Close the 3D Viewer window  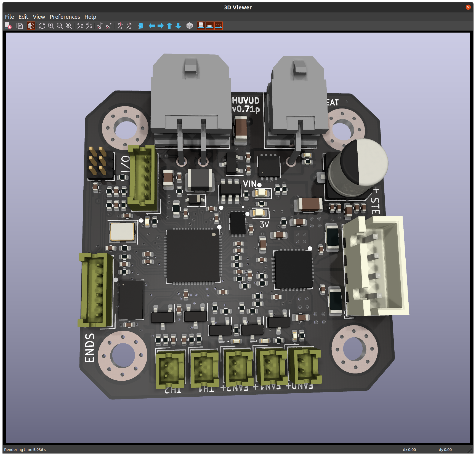pos(468,7)
